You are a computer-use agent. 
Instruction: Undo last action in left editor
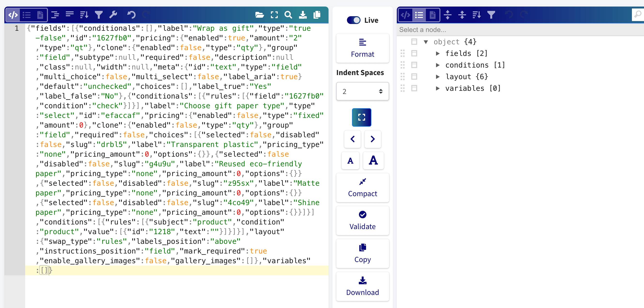(x=131, y=15)
